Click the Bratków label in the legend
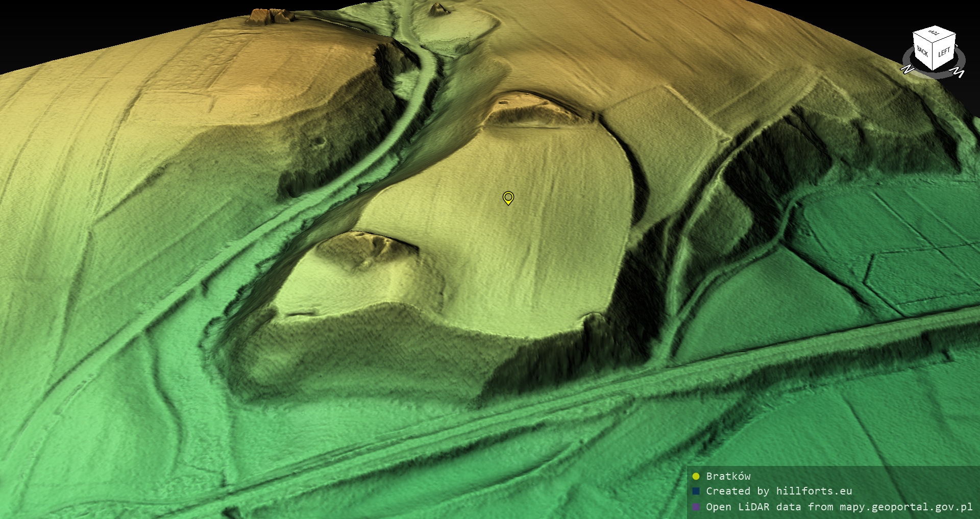This screenshot has width=980, height=519. (728, 476)
